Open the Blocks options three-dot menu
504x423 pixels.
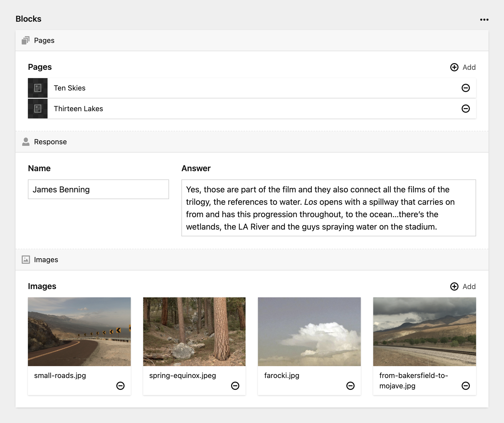[x=484, y=20]
